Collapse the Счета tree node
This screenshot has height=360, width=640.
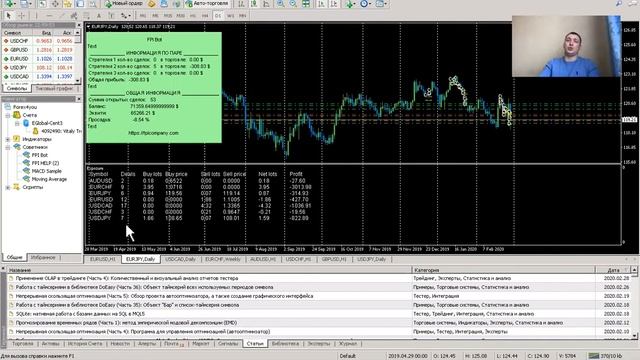[x=8, y=115]
